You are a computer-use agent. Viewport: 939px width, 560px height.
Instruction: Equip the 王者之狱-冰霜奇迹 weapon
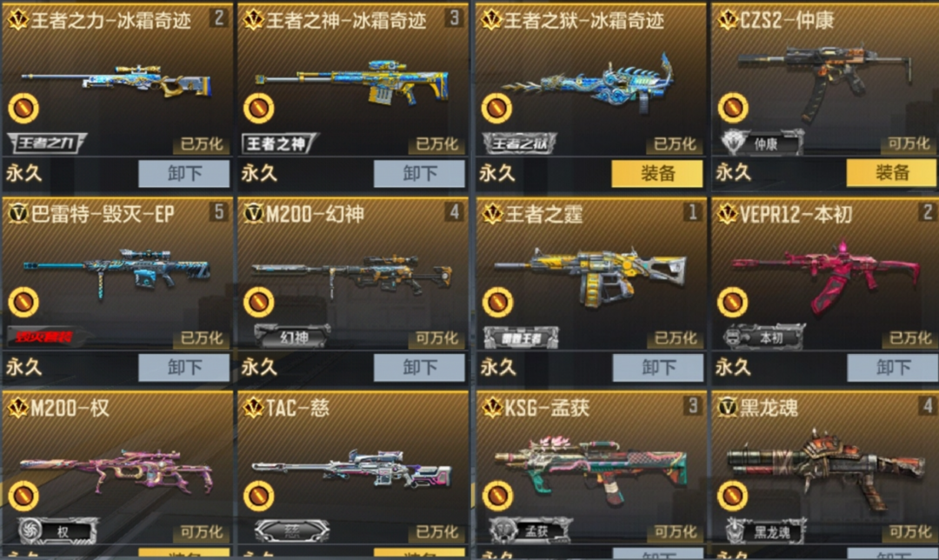point(657,173)
